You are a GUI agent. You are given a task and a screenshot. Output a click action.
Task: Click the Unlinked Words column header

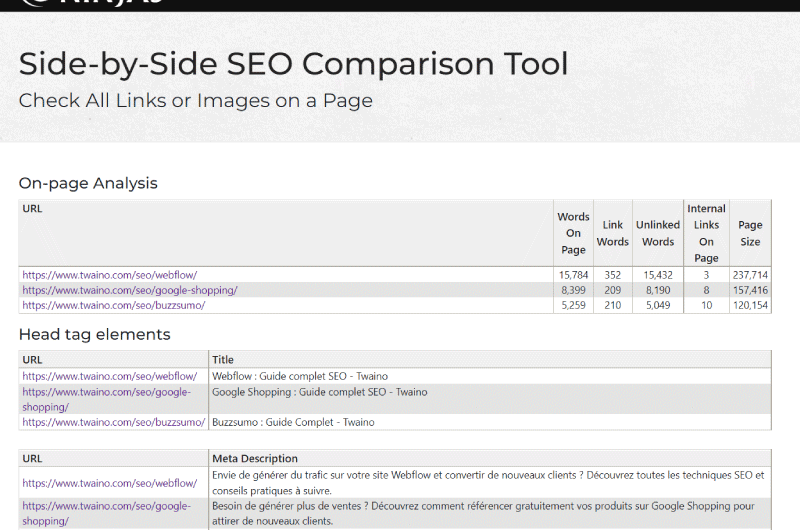(658, 233)
